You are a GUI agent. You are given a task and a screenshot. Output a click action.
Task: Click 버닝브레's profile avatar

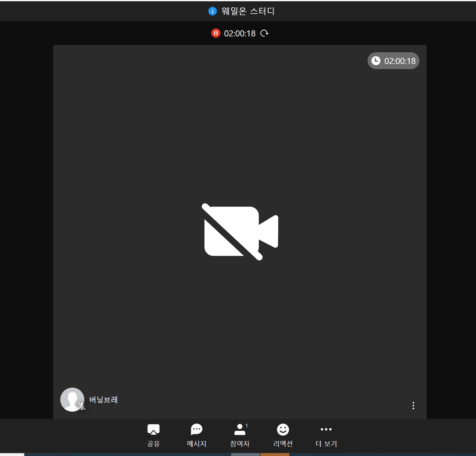pyautogui.click(x=72, y=399)
